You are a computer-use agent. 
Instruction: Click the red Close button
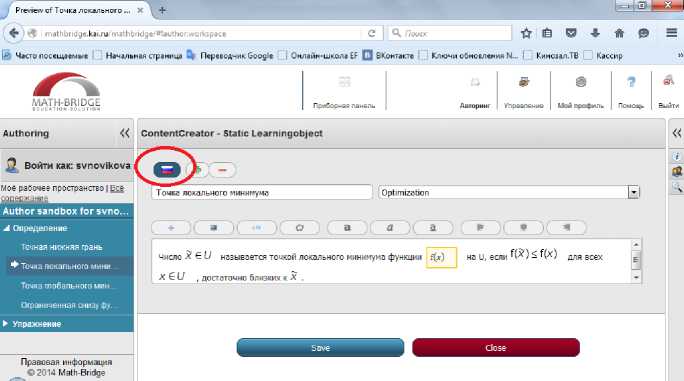(x=496, y=348)
